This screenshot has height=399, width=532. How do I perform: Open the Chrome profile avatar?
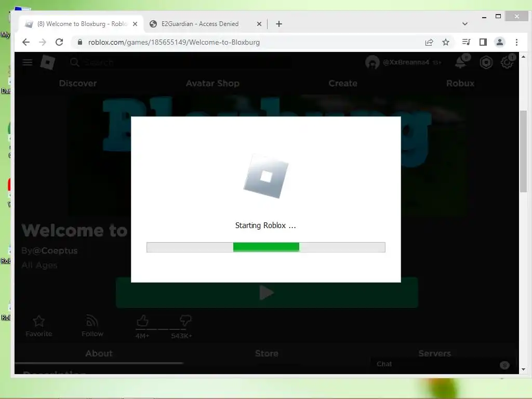(x=499, y=42)
